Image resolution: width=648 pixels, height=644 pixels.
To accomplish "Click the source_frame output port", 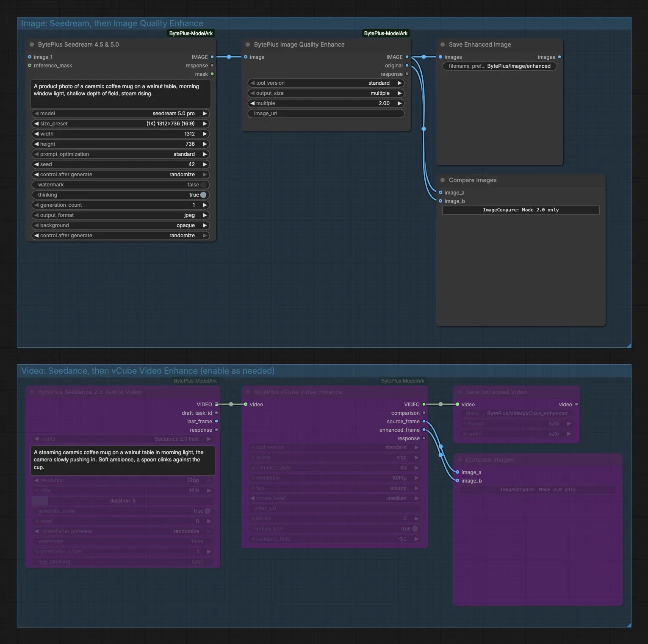I will [x=424, y=421].
